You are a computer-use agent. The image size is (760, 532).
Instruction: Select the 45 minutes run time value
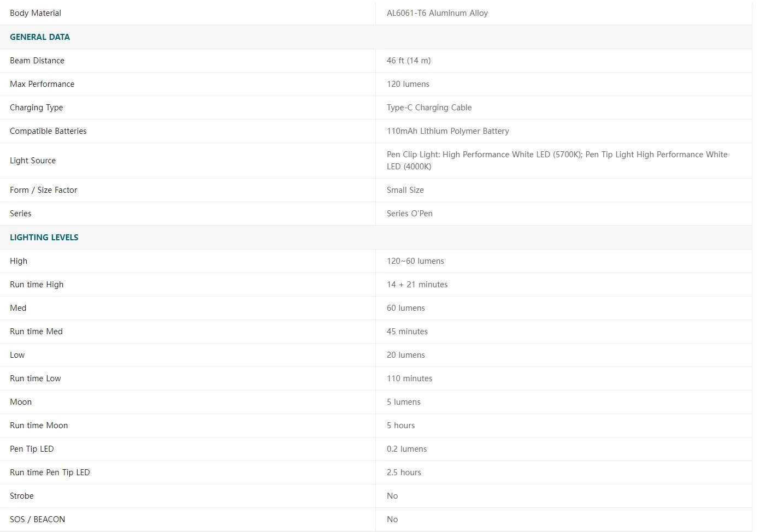pyautogui.click(x=407, y=332)
